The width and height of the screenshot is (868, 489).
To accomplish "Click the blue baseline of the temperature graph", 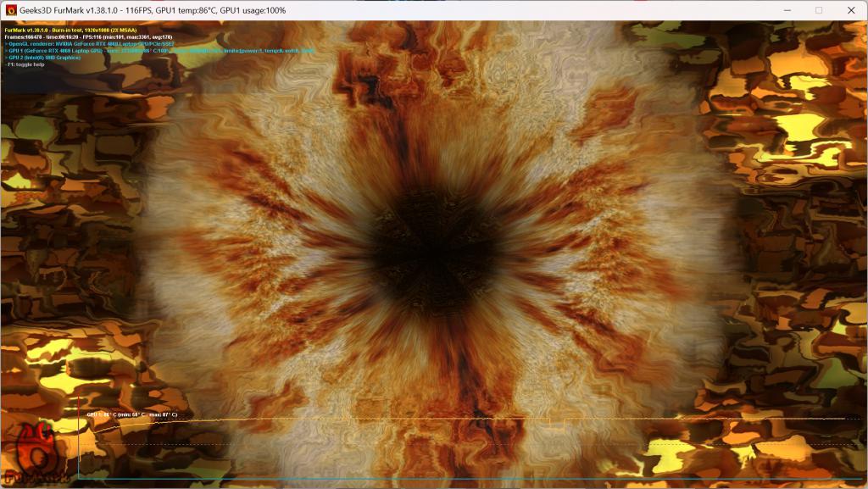I will click(424, 479).
